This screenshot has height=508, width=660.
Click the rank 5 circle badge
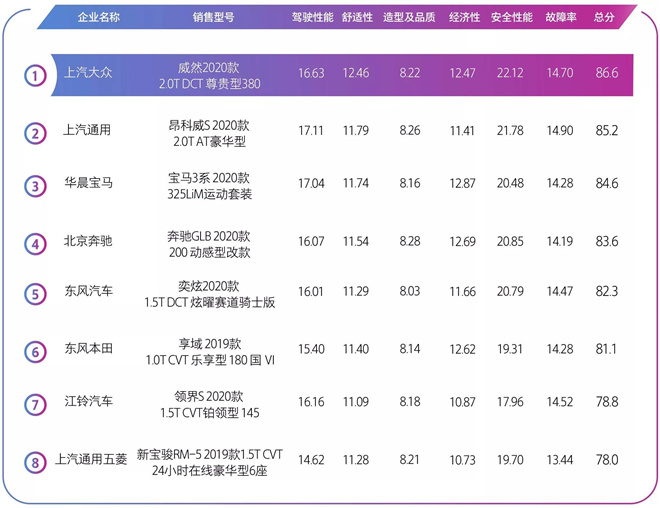35,294
